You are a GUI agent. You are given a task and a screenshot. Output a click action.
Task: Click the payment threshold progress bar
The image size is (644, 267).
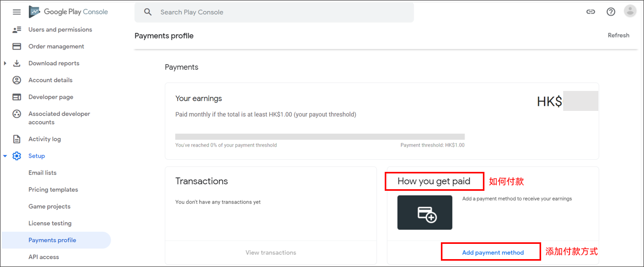click(x=320, y=137)
